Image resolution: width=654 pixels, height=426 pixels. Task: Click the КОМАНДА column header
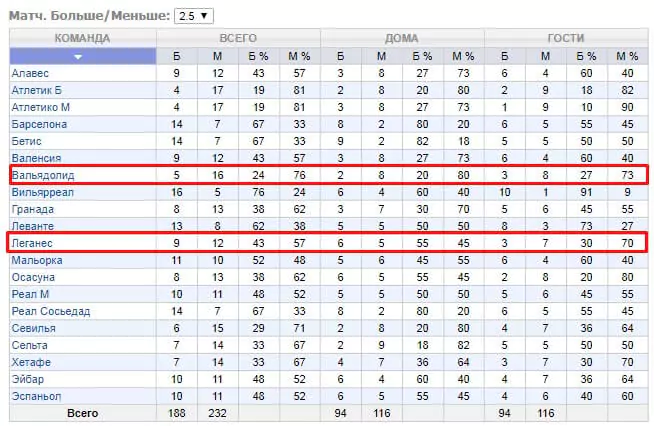pyautogui.click(x=83, y=38)
